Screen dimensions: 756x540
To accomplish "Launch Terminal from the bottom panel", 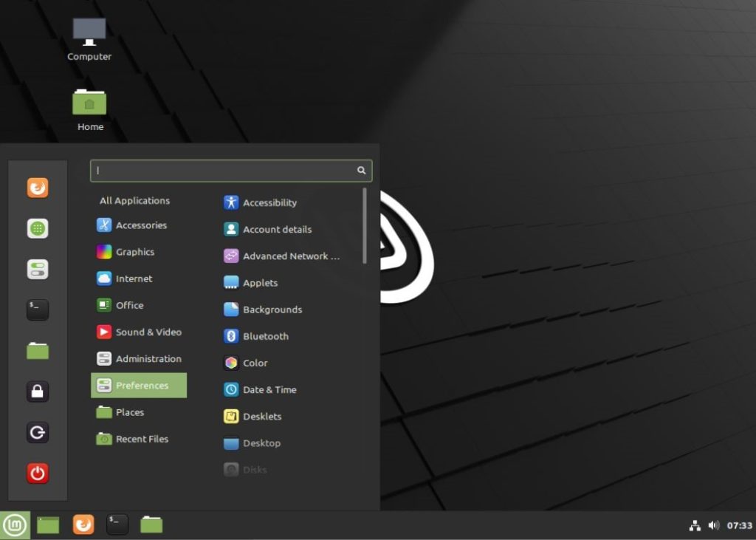I will pyautogui.click(x=117, y=524).
